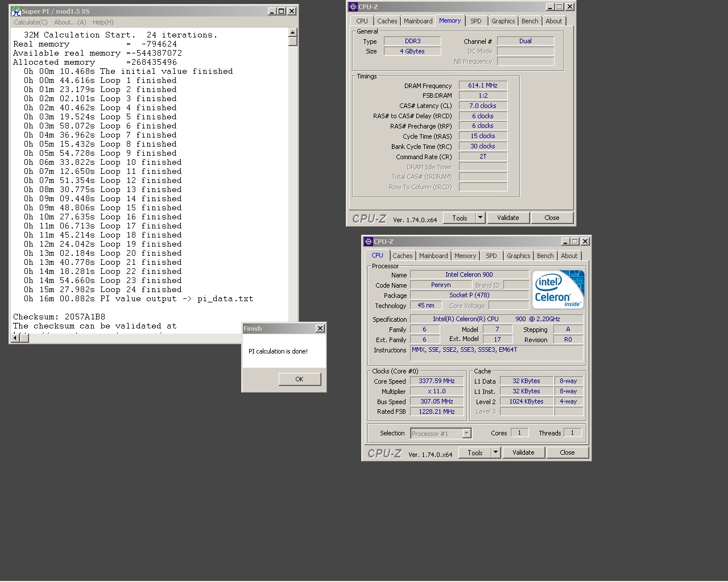
Task: Switch to Caches tab in Memory window
Action: [x=387, y=21]
